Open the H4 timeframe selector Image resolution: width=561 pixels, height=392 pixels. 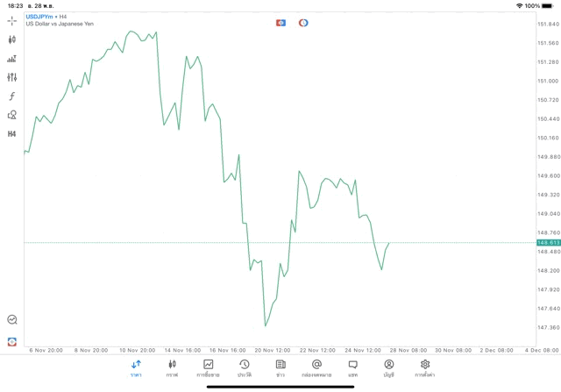pos(12,133)
